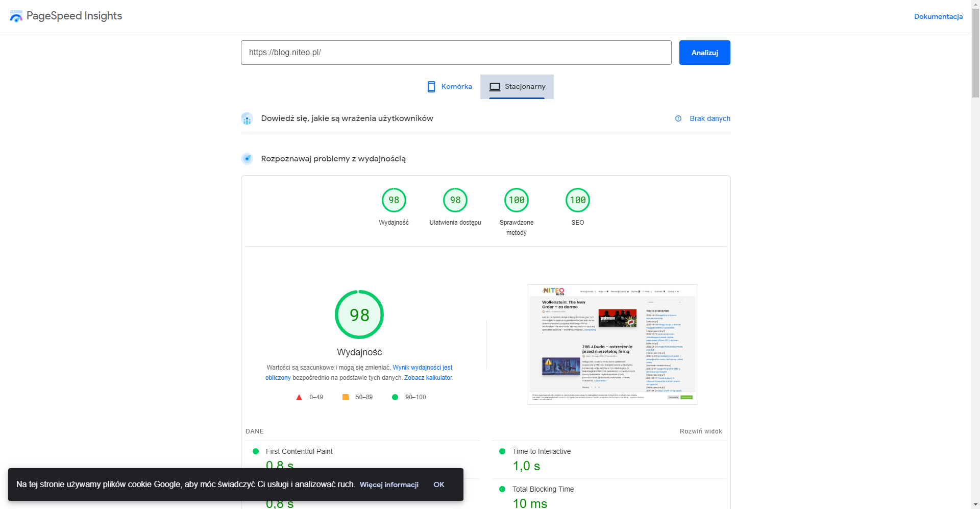980x509 pixels.
Task: Select the SEO 100 score gauge
Action: click(577, 200)
